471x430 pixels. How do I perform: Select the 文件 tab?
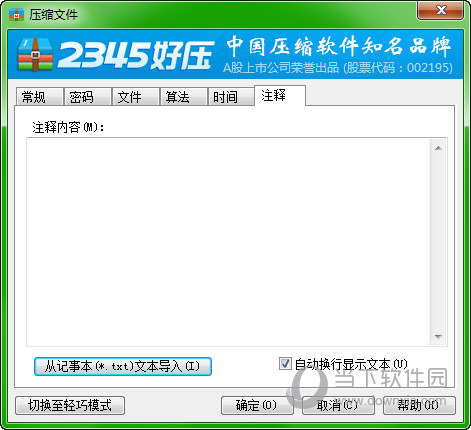tap(135, 97)
